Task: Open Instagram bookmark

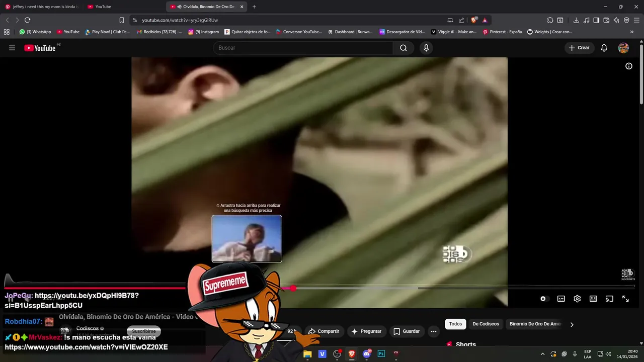Action: point(204,32)
